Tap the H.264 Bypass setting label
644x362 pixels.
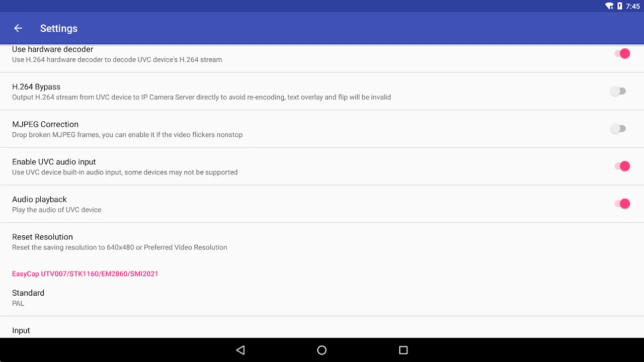click(x=36, y=86)
